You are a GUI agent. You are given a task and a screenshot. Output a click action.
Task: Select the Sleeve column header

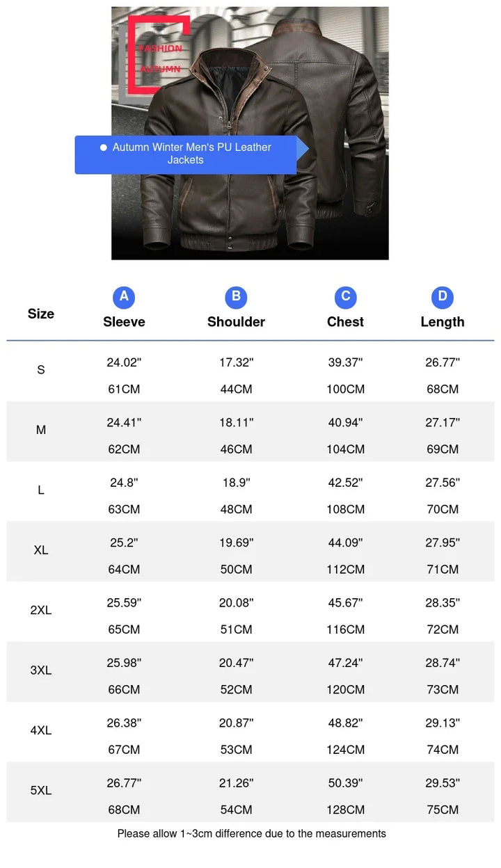point(124,322)
